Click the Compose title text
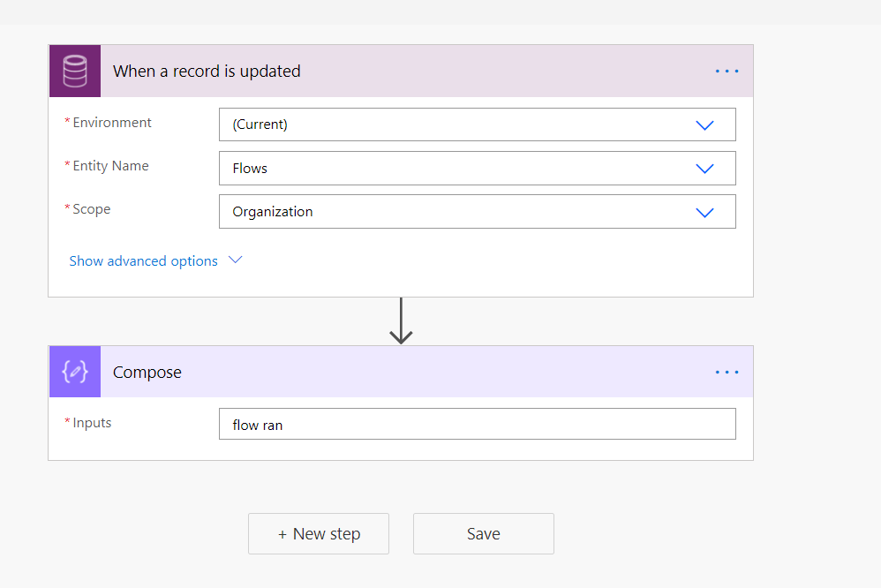Viewport: 881px width, 588px height. [147, 372]
